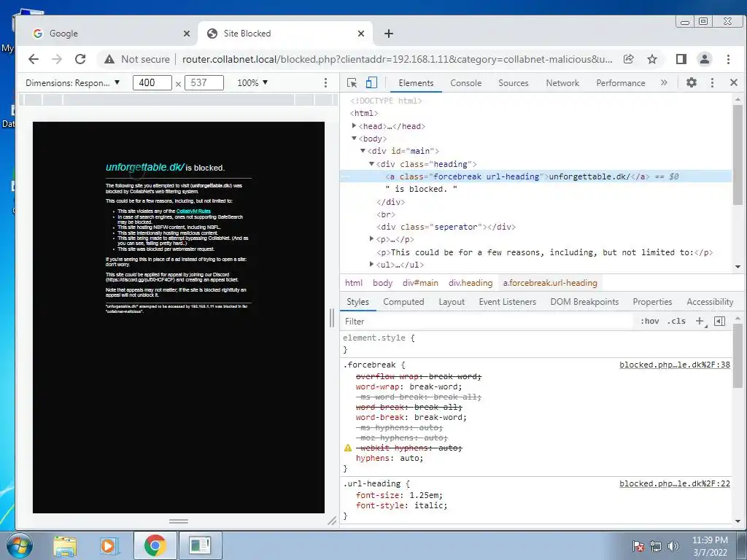Screen dimensions: 747x560
Task: Toggle the computed styles sidebar
Action: pos(720,321)
